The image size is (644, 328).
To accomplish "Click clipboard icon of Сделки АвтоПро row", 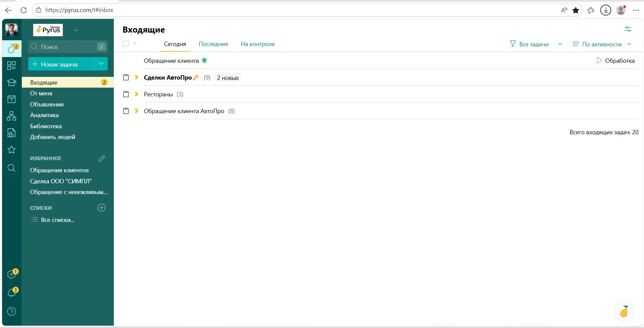I will click(x=126, y=77).
